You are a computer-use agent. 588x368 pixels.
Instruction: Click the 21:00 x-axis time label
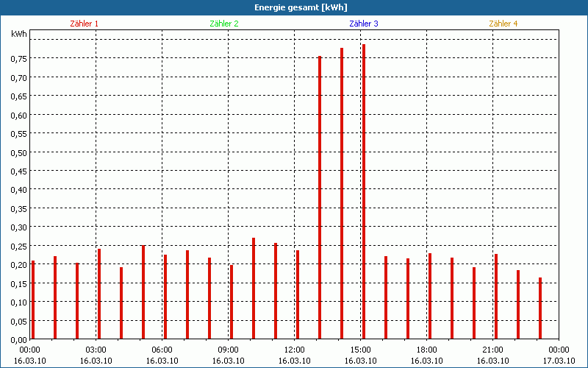point(492,350)
